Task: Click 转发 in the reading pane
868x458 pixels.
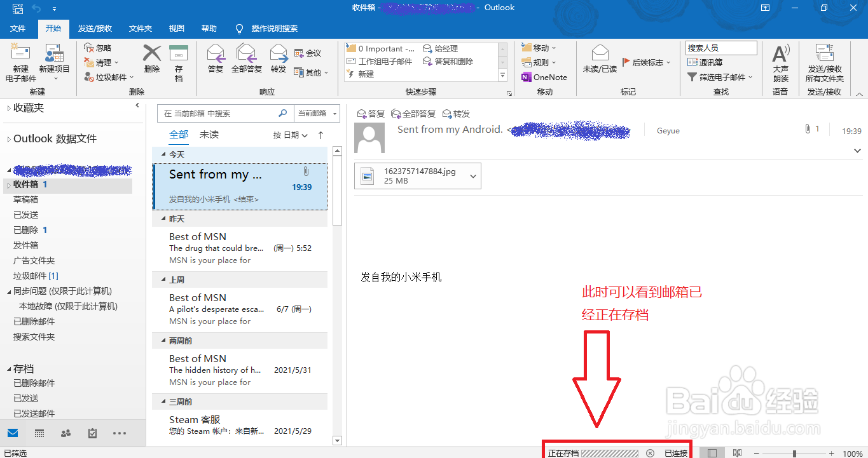Action: coord(456,114)
